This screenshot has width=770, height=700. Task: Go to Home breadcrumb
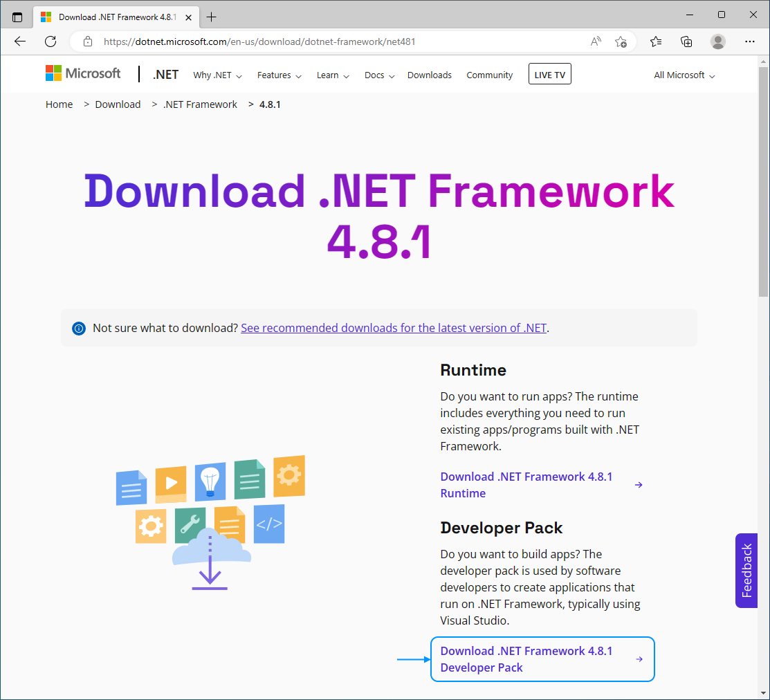coord(59,104)
